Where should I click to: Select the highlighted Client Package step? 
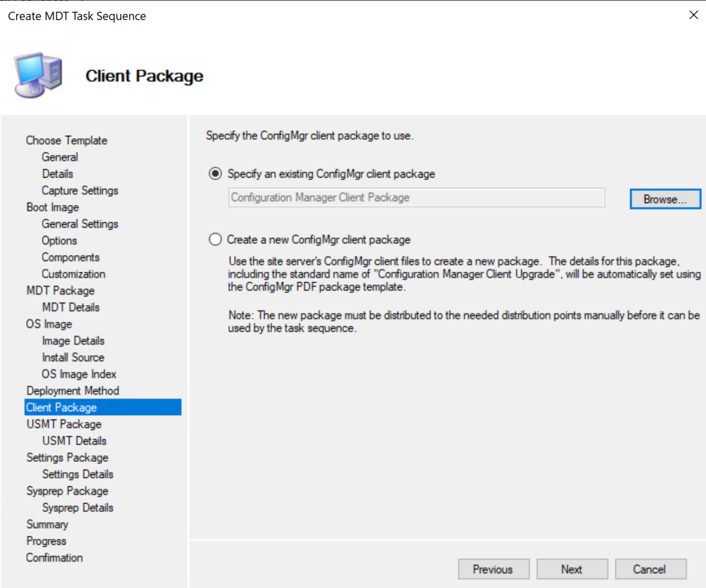click(x=61, y=407)
